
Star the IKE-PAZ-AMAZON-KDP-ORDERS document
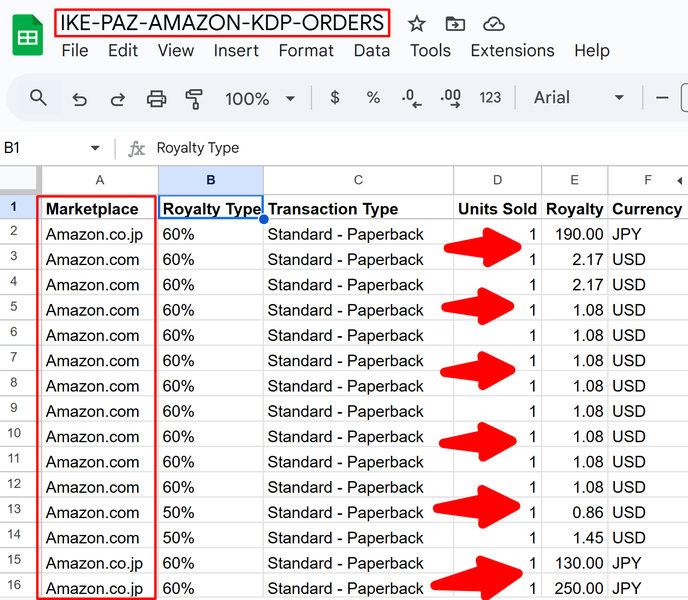(416, 24)
